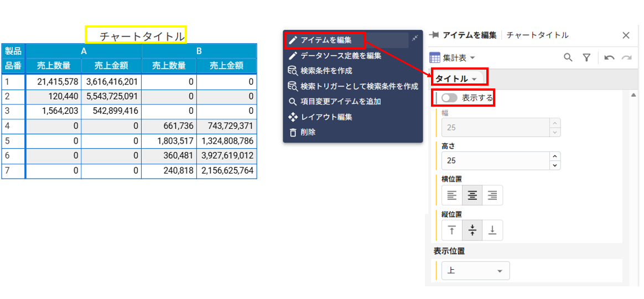Increase the 高さ value with up stepper
This screenshot has width=644, height=299.
coord(555,156)
